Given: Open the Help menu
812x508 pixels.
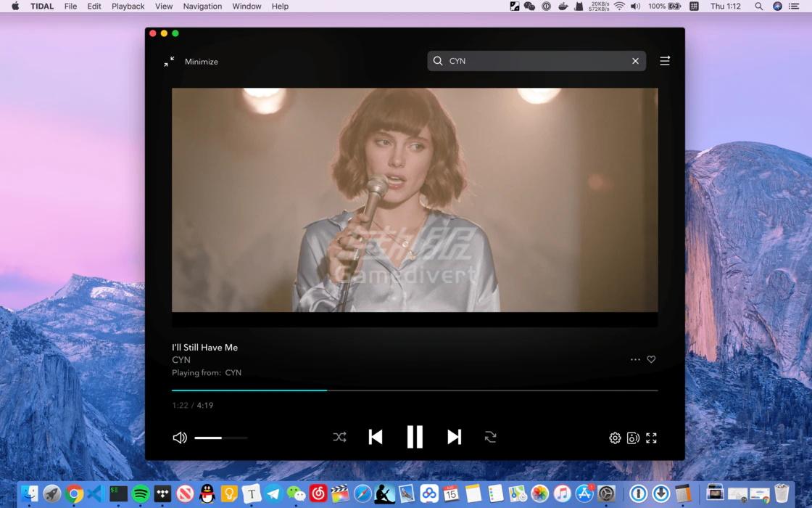Looking at the screenshot, I should coord(280,7).
